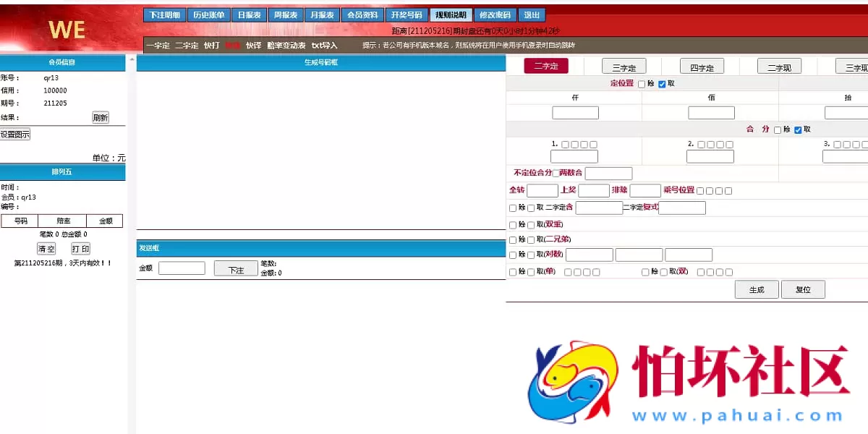Screen dimensions: 868x434
Task: Click the 打印 print button
Action: (x=80, y=248)
